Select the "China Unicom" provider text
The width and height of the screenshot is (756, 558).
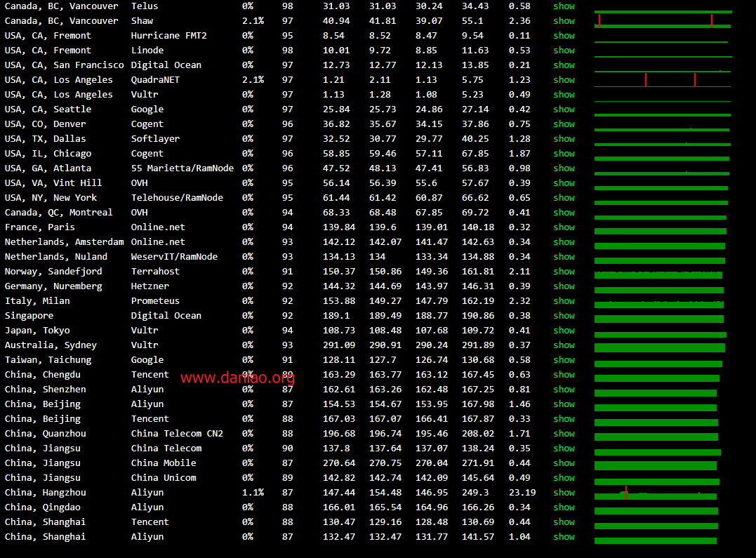[x=164, y=478]
